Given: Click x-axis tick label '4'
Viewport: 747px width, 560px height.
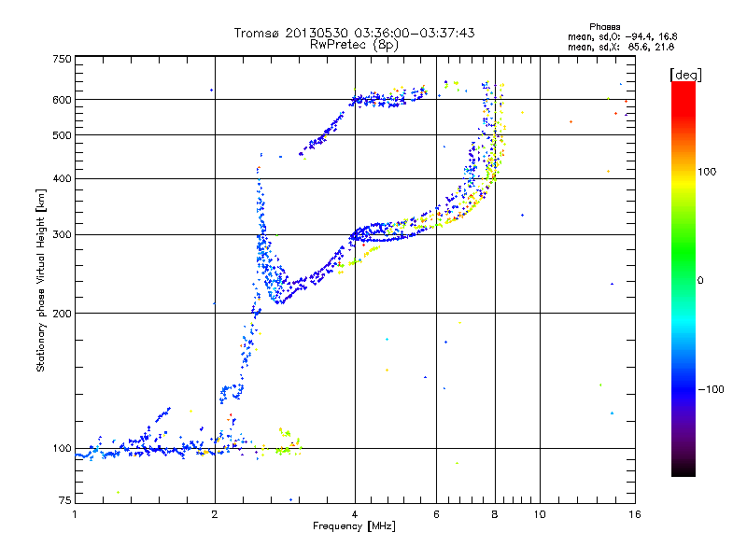Looking at the screenshot, I should coord(355,514).
